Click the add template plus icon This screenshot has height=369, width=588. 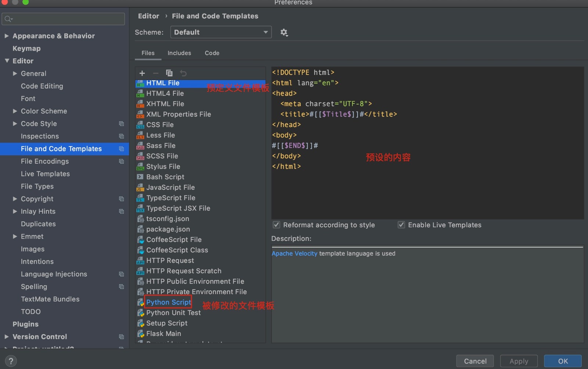point(142,73)
